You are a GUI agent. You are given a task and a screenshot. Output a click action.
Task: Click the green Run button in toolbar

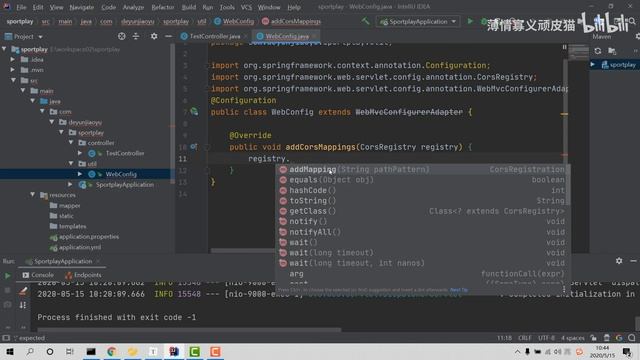tap(470, 21)
